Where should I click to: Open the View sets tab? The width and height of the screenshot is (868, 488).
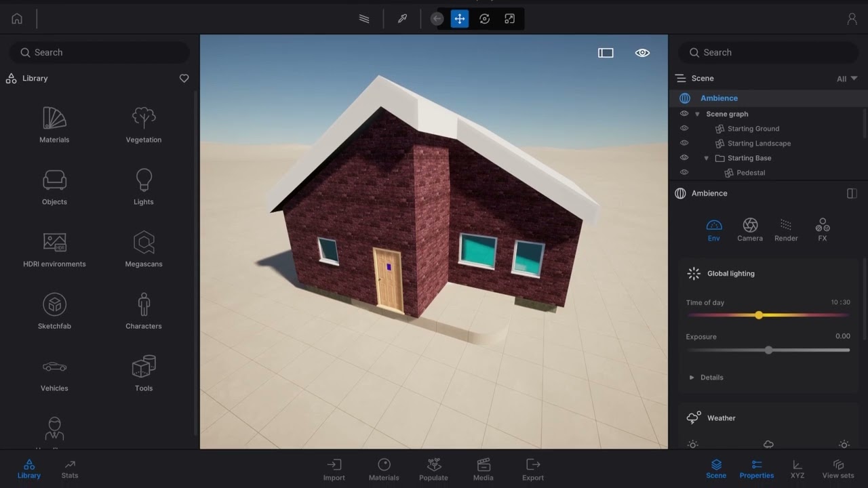(838, 469)
